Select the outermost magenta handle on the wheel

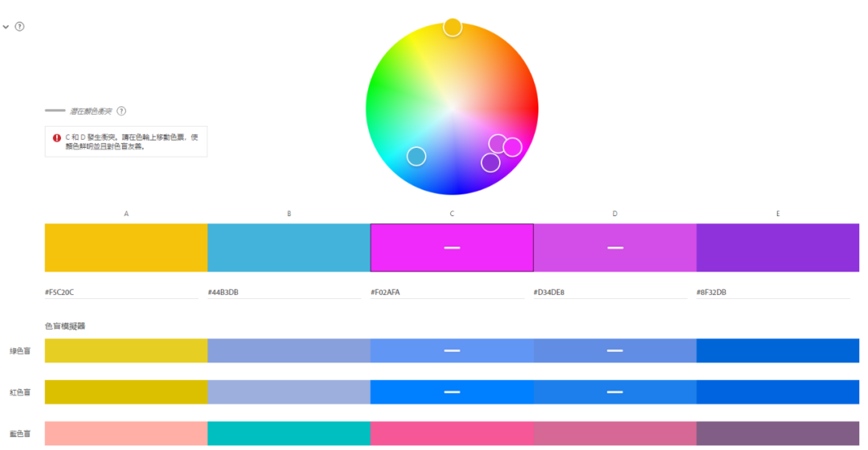click(x=513, y=147)
